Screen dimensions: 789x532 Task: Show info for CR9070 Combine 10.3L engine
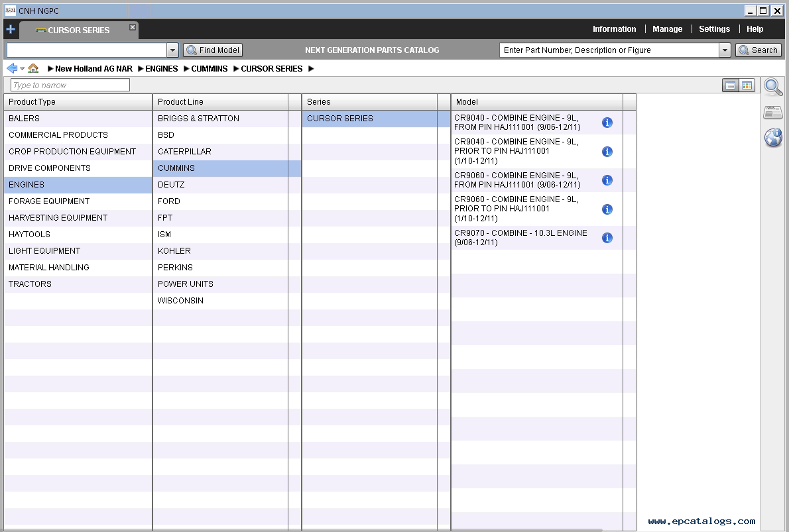click(x=607, y=238)
